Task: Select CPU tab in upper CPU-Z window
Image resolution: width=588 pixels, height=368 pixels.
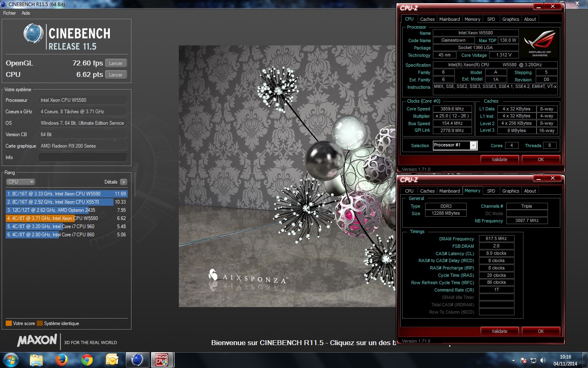Action: [x=409, y=19]
